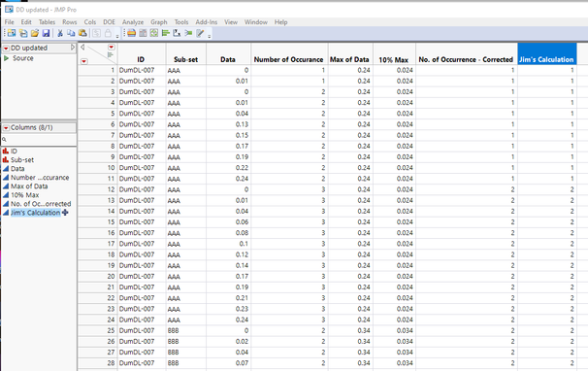
Task: Select Jim's Calculation in the Columns list
Action: click(35, 213)
